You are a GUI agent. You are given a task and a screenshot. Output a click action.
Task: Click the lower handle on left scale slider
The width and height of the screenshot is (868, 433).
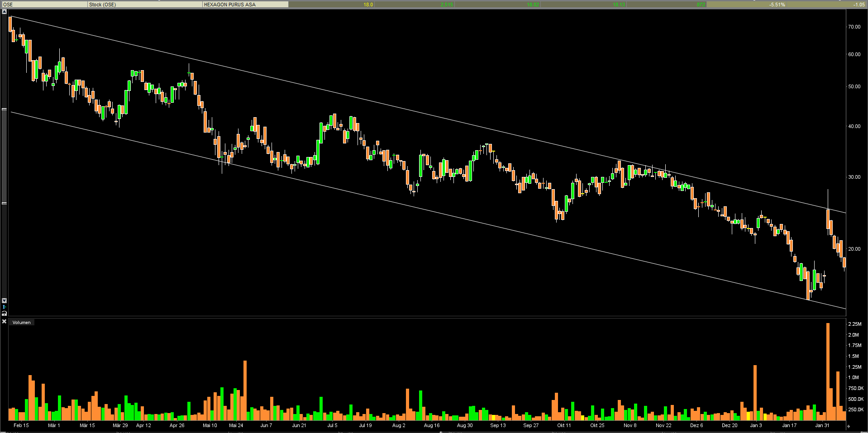[x=4, y=203]
